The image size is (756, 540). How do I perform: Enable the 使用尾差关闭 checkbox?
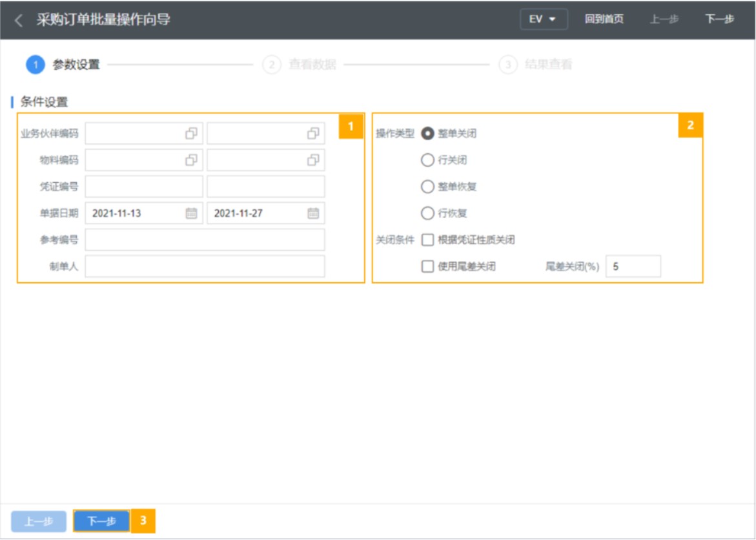pyautogui.click(x=427, y=266)
